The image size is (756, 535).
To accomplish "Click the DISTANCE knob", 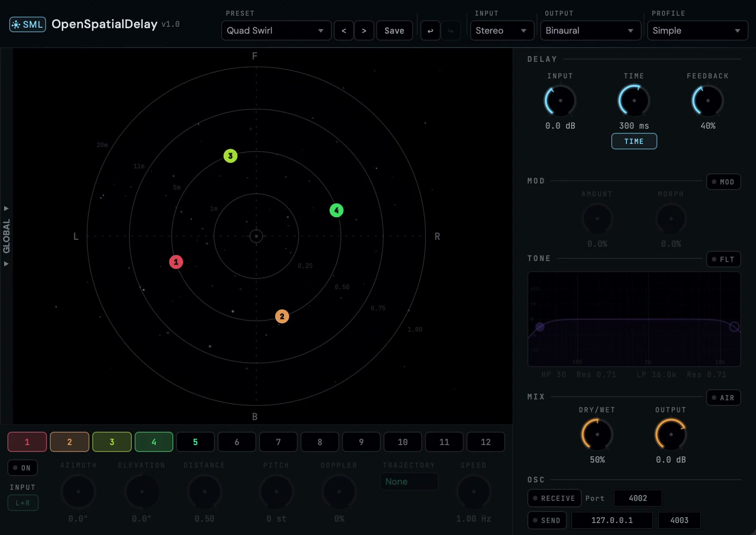I will [x=205, y=492].
